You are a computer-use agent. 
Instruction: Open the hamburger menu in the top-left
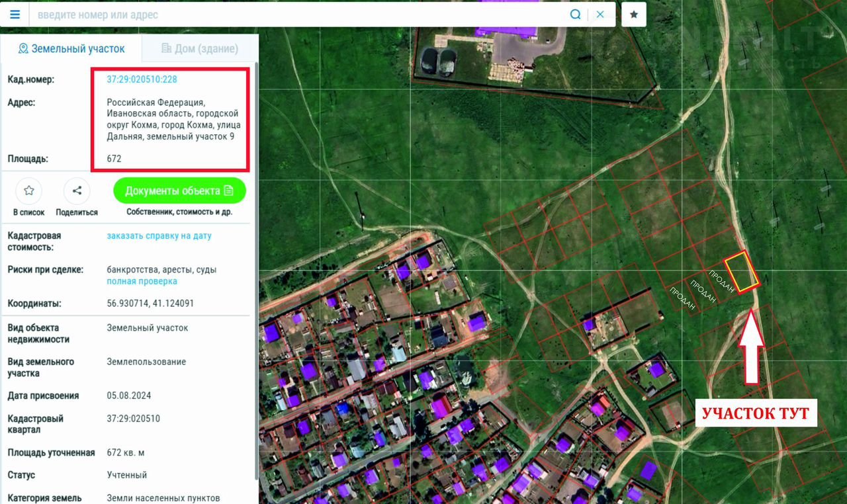15,15
